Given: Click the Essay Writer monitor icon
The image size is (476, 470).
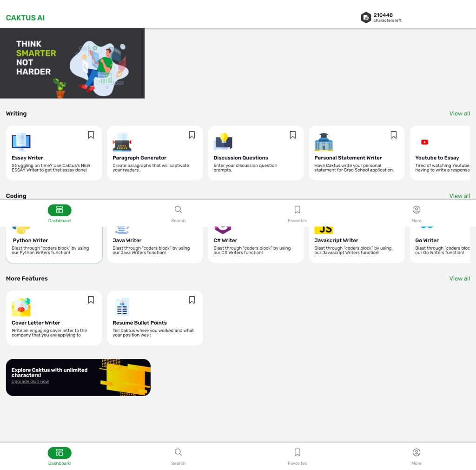Looking at the screenshot, I should (21, 142).
